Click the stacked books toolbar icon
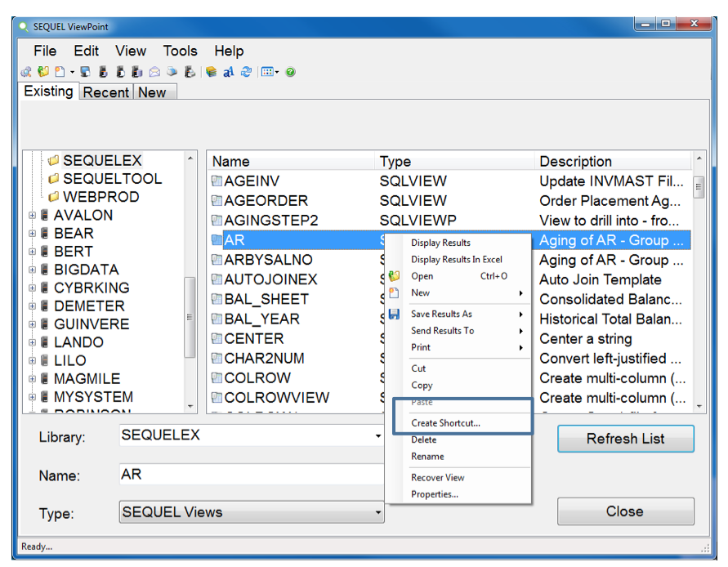728x567 pixels. click(x=212, y=72)
